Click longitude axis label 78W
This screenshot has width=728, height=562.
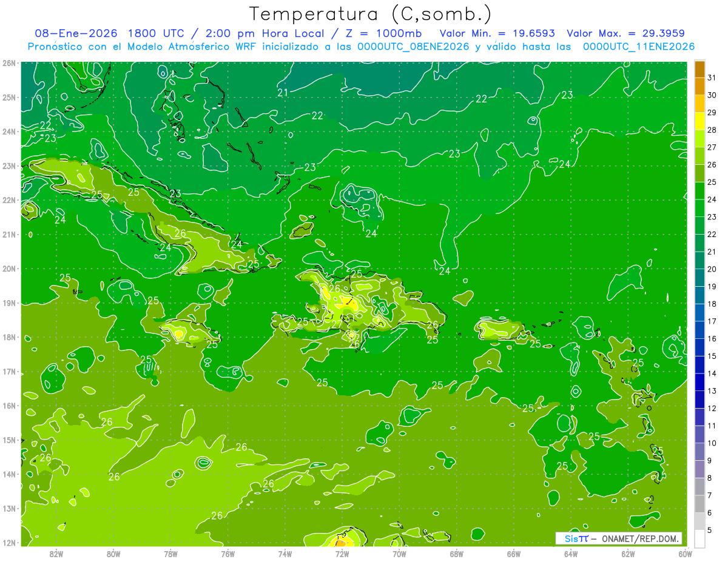(170, 554)
